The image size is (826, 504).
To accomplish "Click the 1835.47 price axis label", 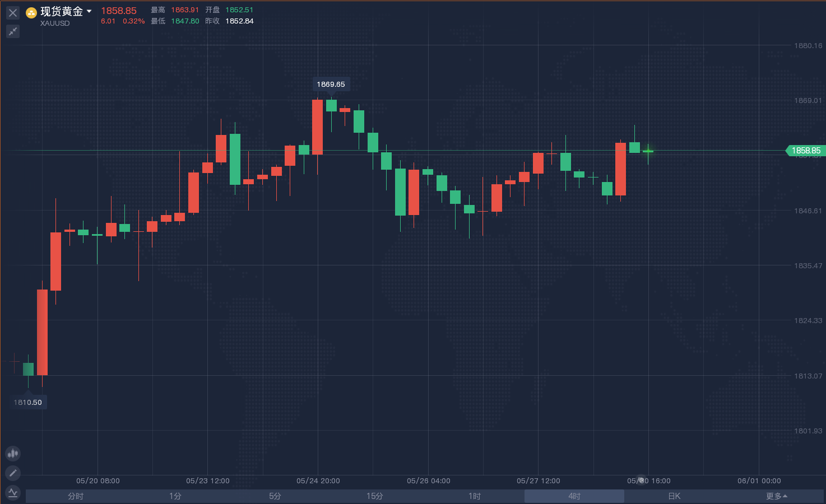I will click(x=808, y=266).
